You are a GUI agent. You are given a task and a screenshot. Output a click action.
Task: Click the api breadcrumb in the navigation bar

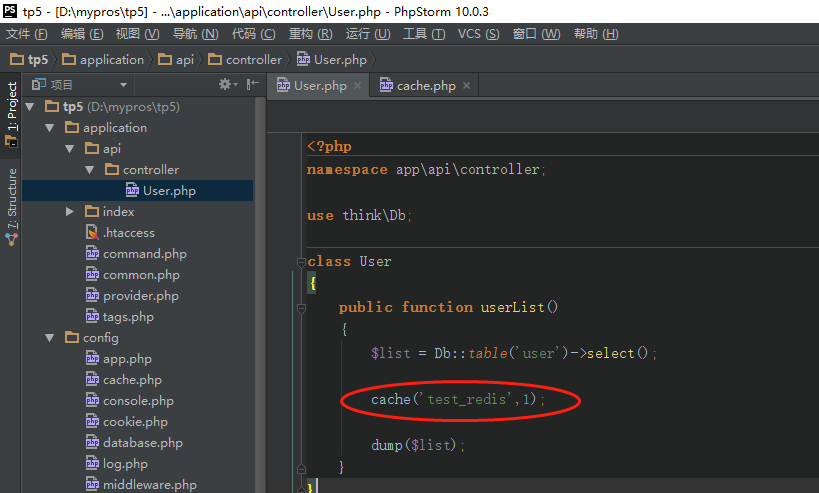click(x=176, y=60)
